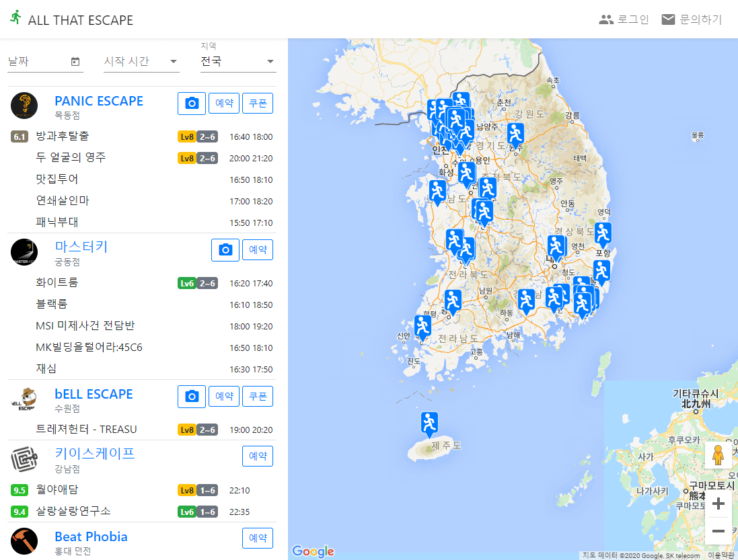Open the 시작 시간 dropdown
738x560 pixels.
pos(141,62)
